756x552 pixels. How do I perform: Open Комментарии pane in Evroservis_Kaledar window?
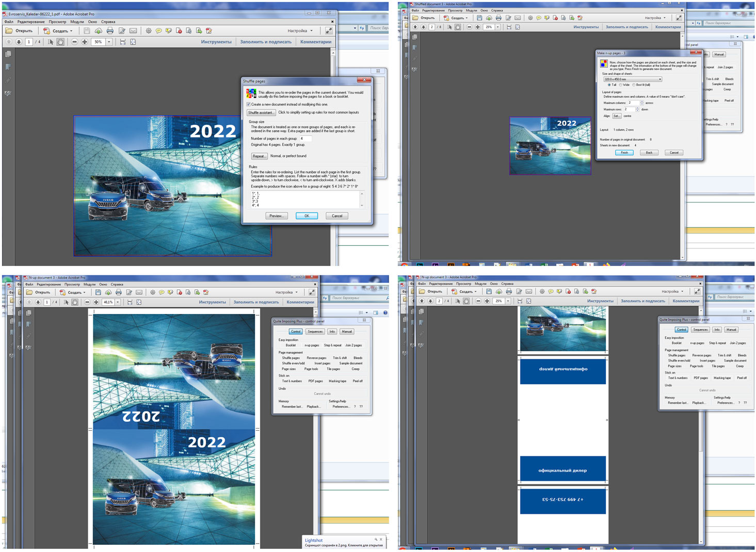316,42
